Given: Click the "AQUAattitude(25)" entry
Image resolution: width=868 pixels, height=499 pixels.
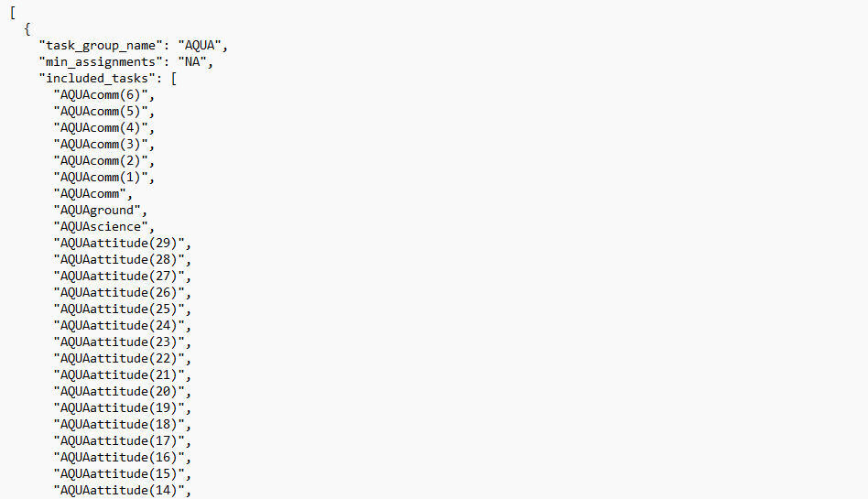Looking at the screenshot, I should click(122, 309).
